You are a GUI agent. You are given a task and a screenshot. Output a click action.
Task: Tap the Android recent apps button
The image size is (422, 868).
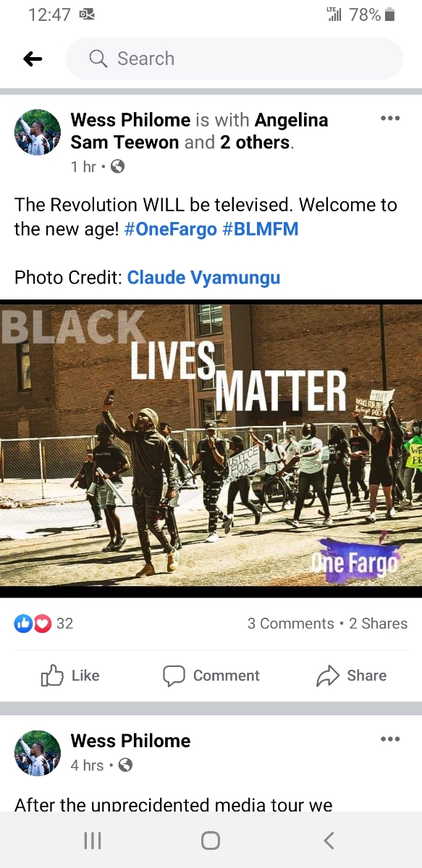[x=93, y=840]
